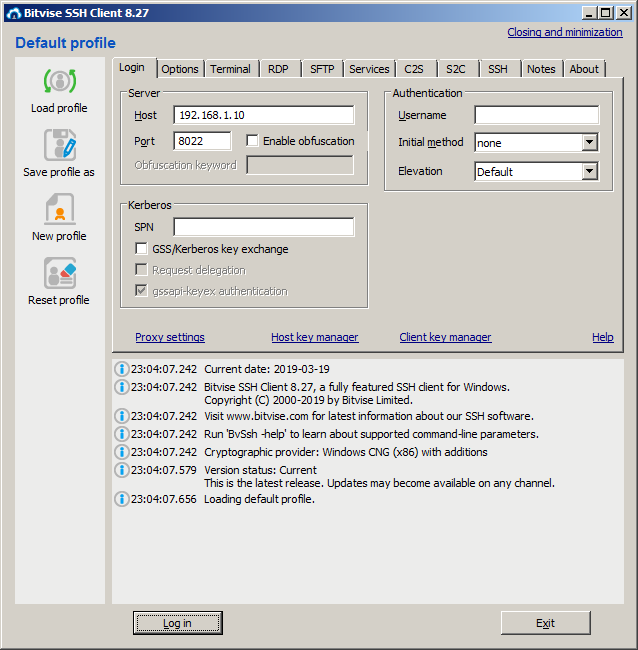Open the SSH tab
The height and width of the screenshot is (650, 638).
click(498, 69)
